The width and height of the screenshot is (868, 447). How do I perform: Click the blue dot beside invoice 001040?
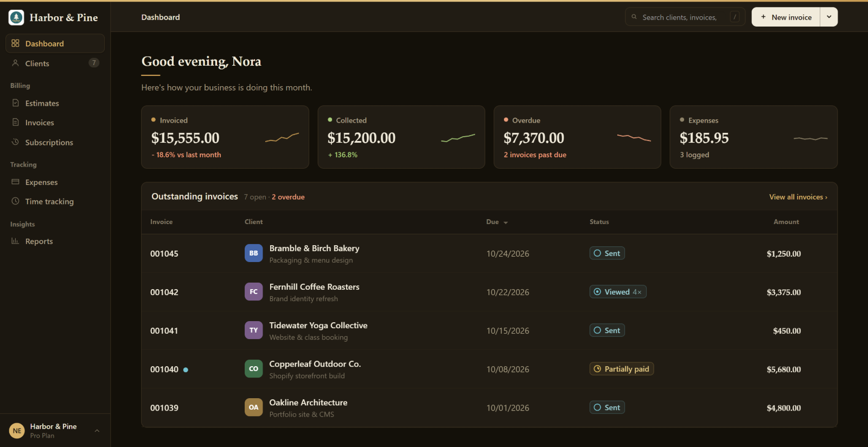pyautogui.click(x=186, y=369)
